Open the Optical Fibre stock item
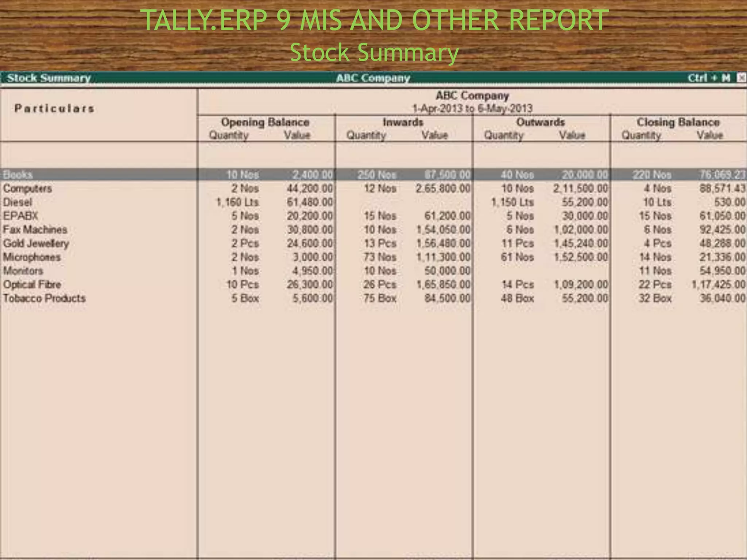The width and height of the screenshot is (747, 560). point(32,285)
